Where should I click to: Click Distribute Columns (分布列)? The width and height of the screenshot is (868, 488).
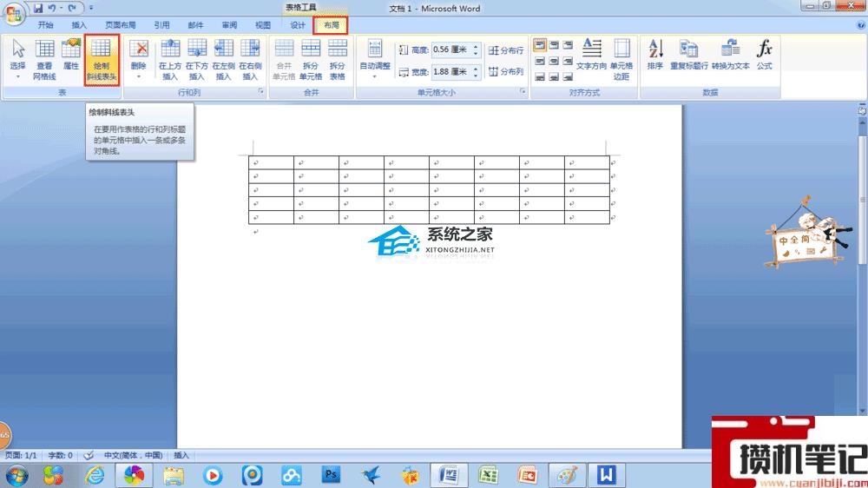pos(506,72)
